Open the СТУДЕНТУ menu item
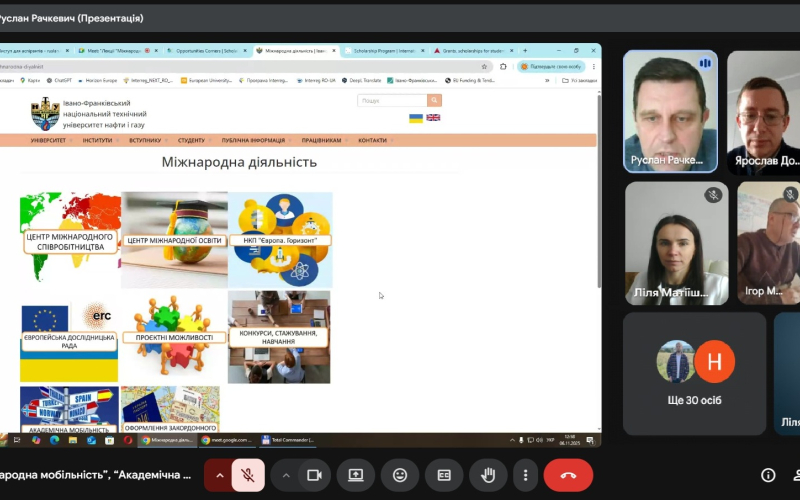 click(191, 141)
